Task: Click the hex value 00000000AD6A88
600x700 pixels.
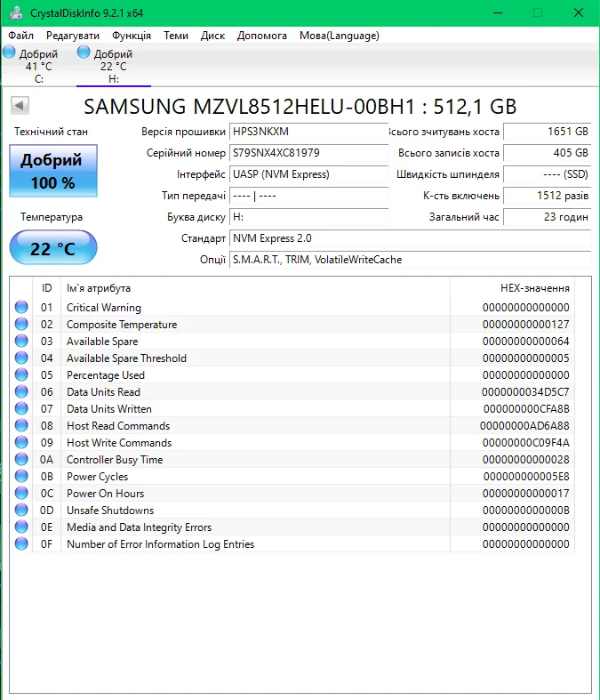Action: pos(524,426)
